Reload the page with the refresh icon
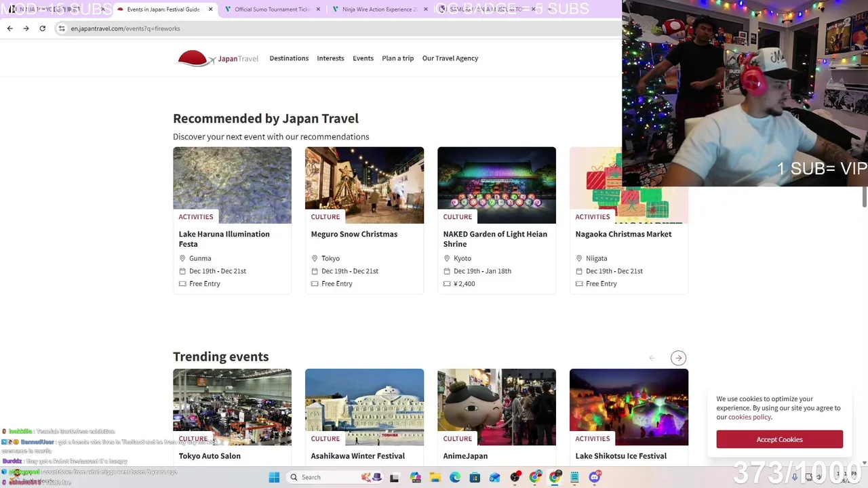 point(42,28)
